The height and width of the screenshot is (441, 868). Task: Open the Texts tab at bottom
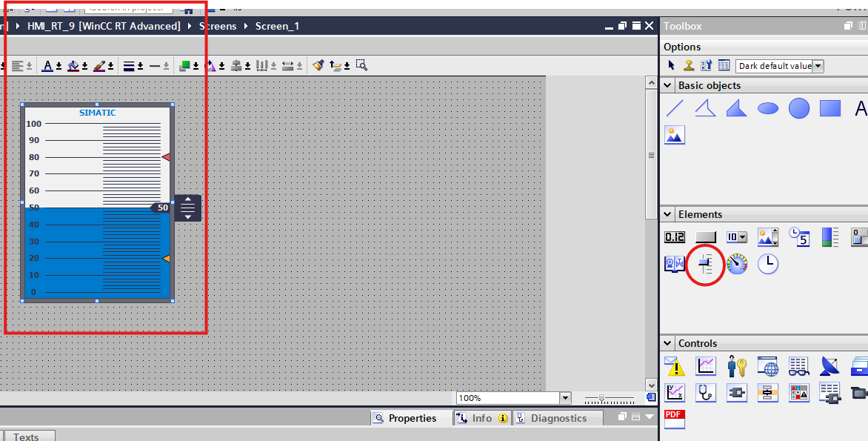(30, 437)
